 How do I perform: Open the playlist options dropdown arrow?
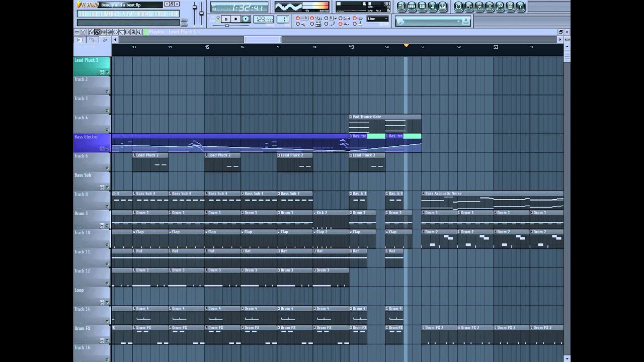click(77, 32)
